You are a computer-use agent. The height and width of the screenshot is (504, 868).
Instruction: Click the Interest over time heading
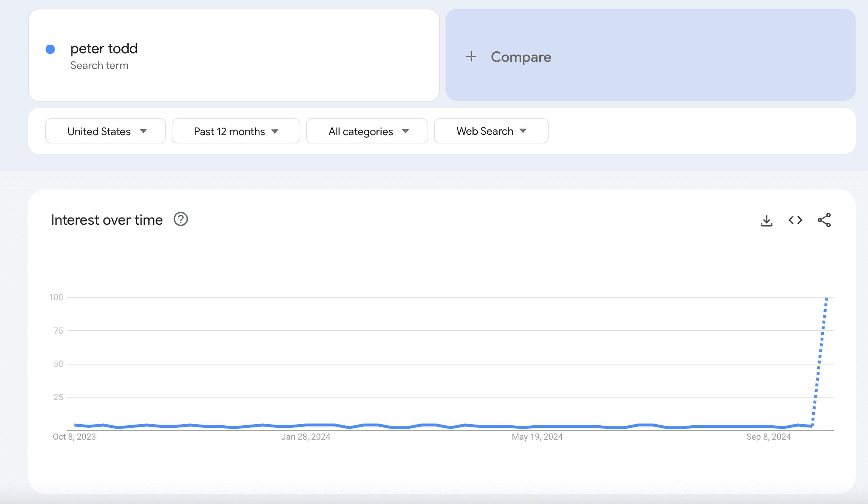(107, 220)
